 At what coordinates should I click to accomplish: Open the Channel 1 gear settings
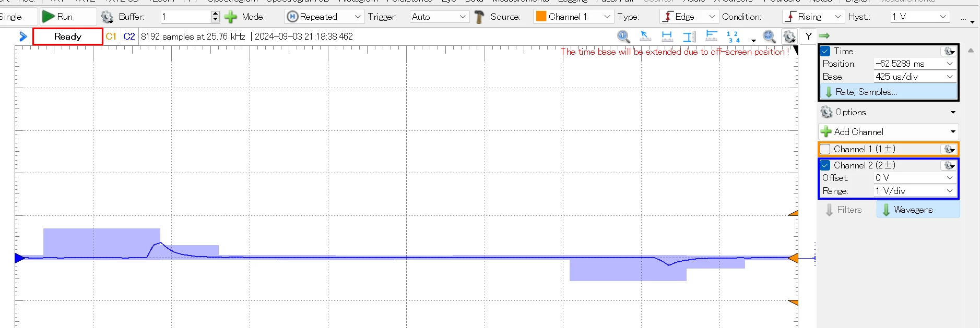[x=949, y=149]
